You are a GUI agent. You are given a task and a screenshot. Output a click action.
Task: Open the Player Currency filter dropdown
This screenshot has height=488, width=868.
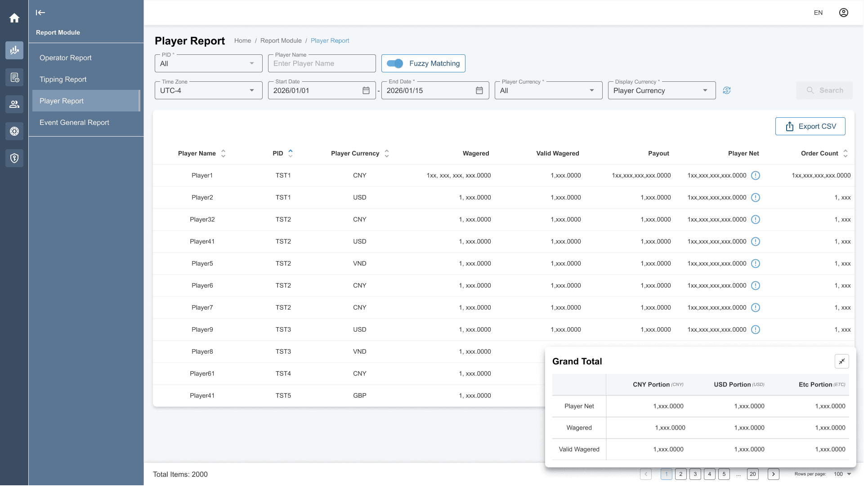point(551,91)
